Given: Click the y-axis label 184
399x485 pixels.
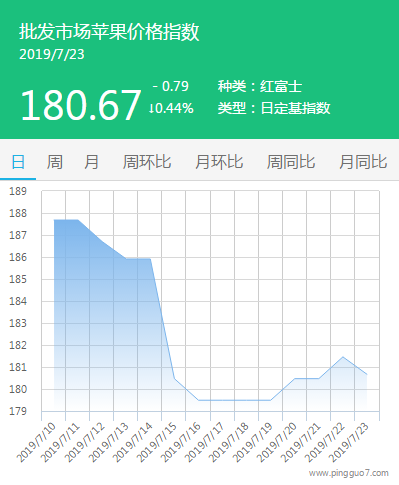Looking at the screenshot, I should (x=18, y=301).
